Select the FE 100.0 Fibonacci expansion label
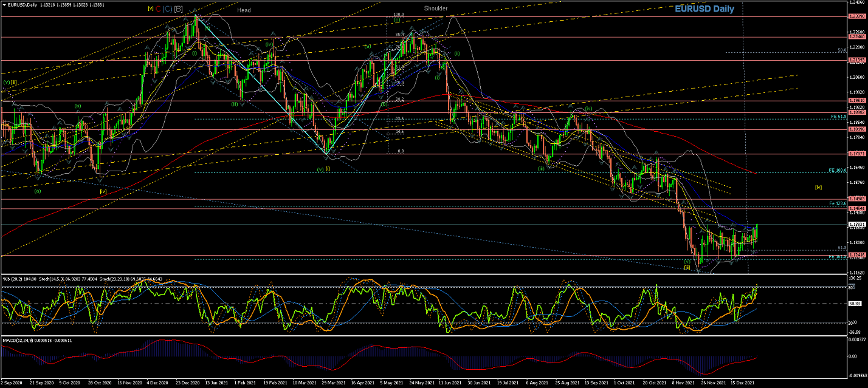Screen dimensions: 868x388 click(x=838, y=171)
